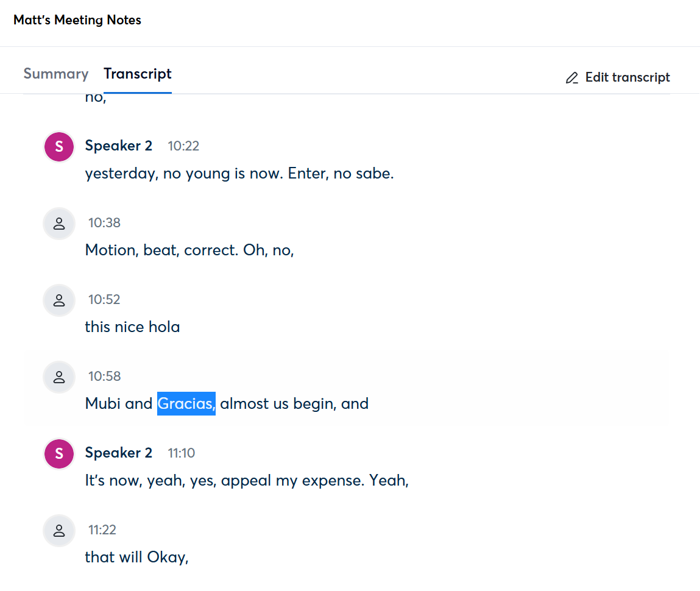Screen dimensions: 700x591
Task: Click the 10:58 timestamp
Action: 104,377
